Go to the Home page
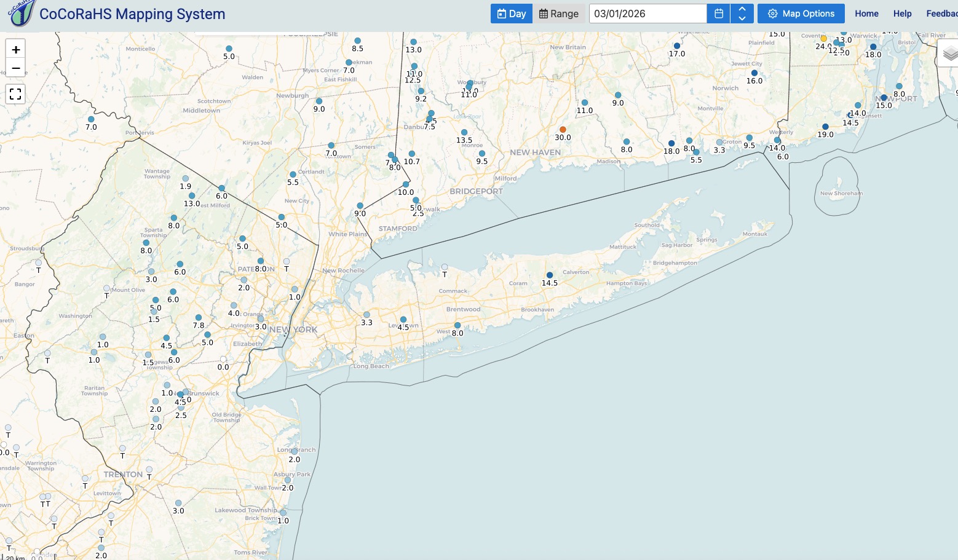 click(866, 14)
